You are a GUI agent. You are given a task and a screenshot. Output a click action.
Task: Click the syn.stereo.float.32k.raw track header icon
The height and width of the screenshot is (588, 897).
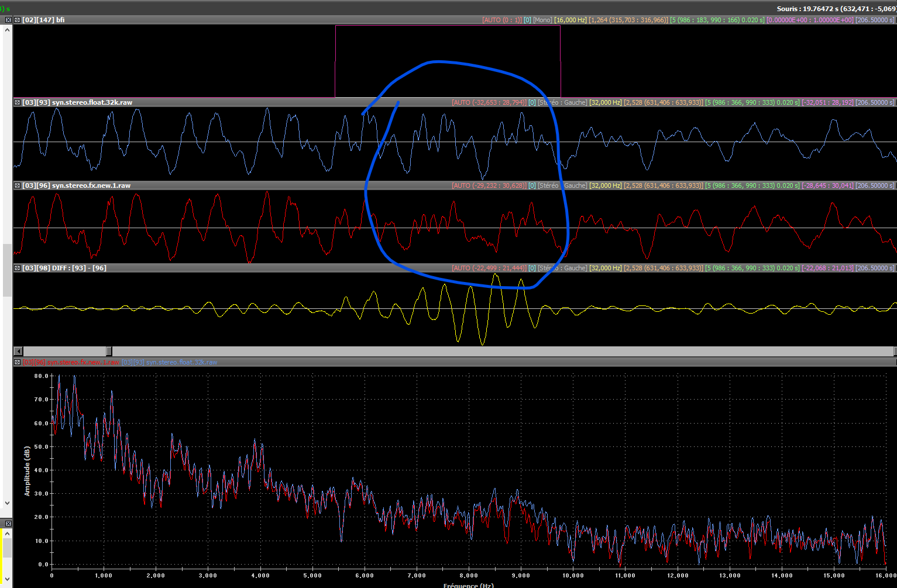point(18,102)
